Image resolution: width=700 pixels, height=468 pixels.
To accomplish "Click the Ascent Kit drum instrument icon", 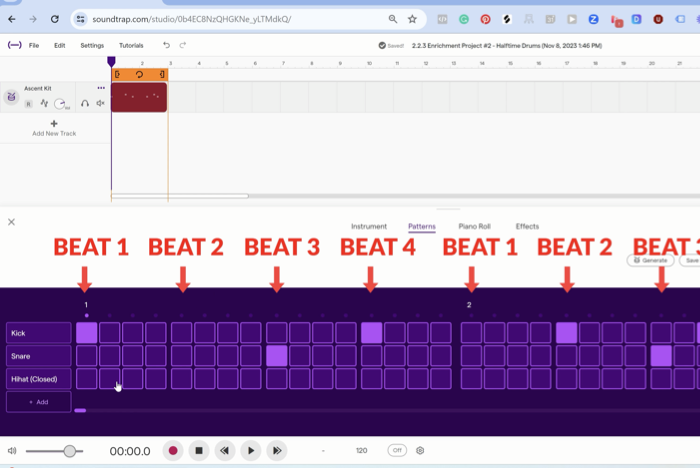I will [11, 97].
